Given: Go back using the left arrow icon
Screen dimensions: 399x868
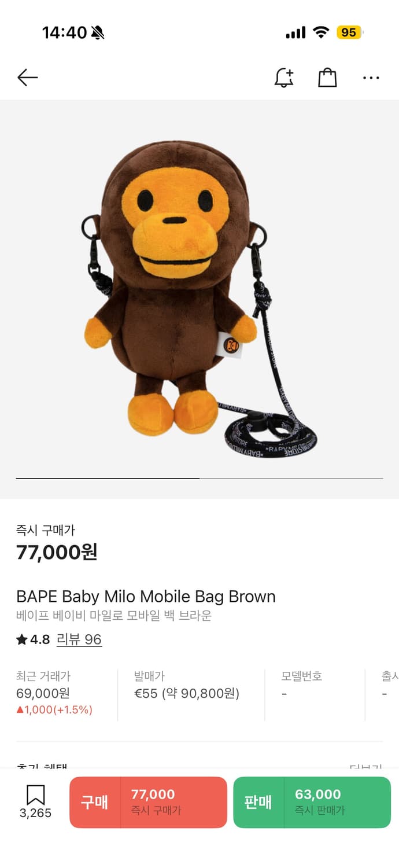Looking at the screenshot, I should pos(27,78).
